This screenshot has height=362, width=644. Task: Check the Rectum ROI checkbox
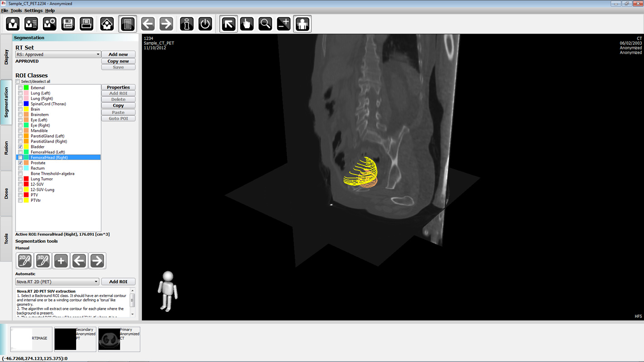(x=20, y=168)
